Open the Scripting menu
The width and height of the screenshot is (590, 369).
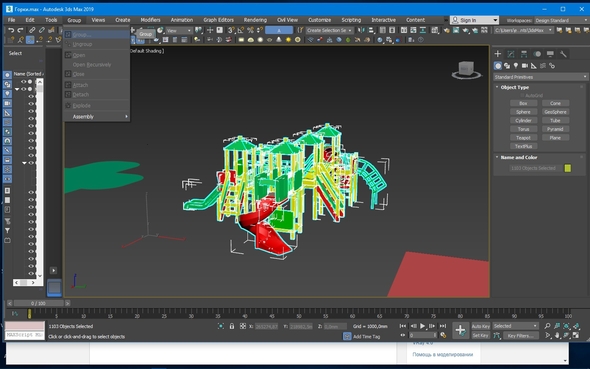(351, 20)
